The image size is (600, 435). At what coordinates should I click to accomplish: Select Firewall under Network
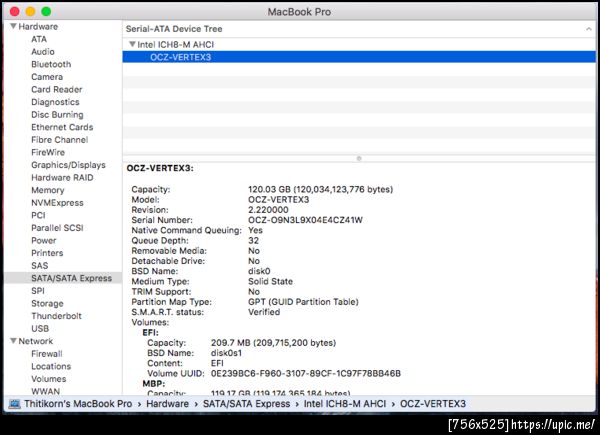pos(47,354)
